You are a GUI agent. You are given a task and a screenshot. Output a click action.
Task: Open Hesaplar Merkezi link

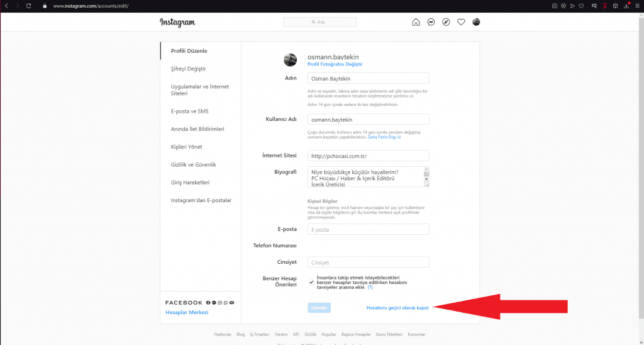coord(187,312)
